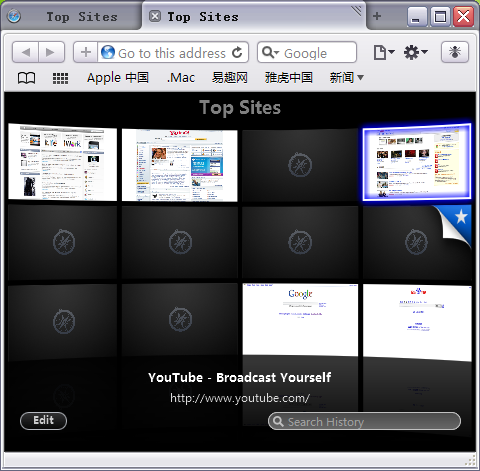Open the gear settings menu
The height and width of the screenshot is (471, 480).
415,52
